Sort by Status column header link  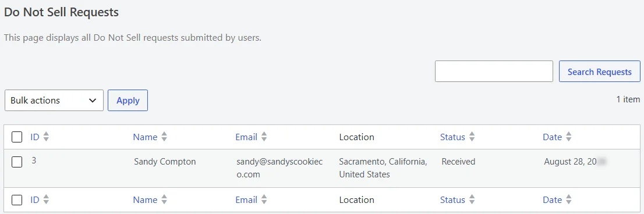point(452,137)
